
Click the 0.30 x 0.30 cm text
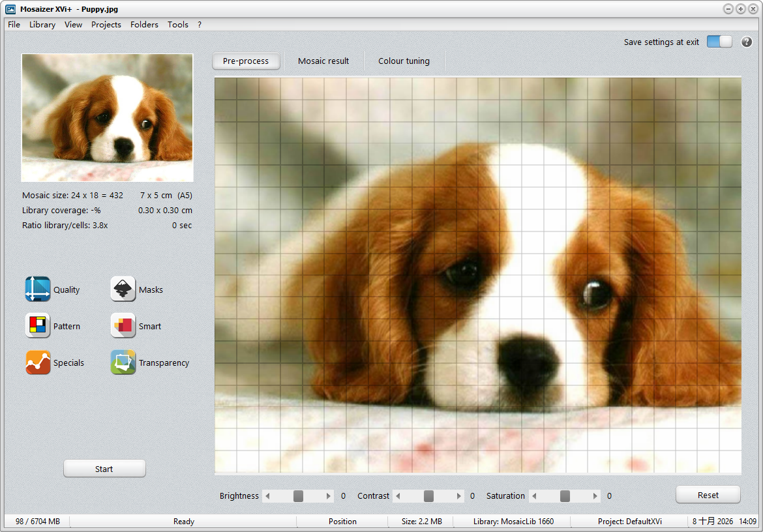165,210
